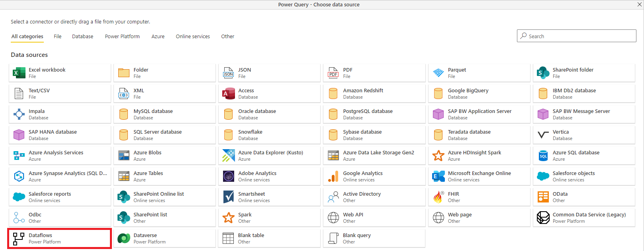Image resolution: width=644 pixels, height=251 pixels.
Task: Click the Folder connector icon
Action: click(124, 73)
